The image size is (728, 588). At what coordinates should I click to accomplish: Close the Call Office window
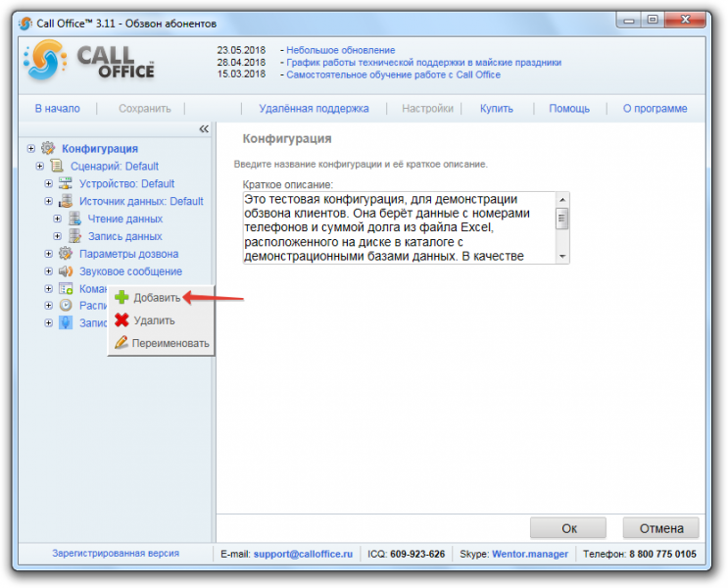[x=685, y=20]
